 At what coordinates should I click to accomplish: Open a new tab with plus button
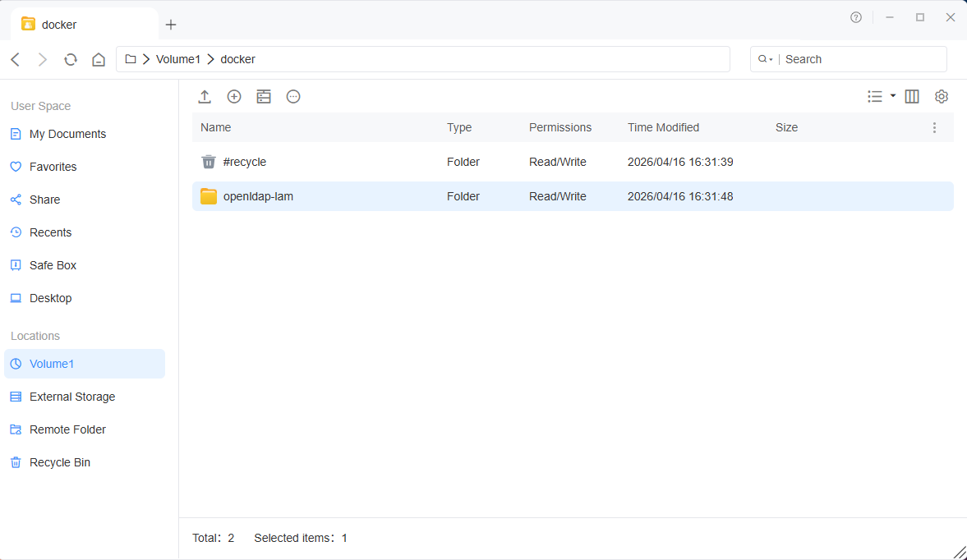tap(171, 25)
